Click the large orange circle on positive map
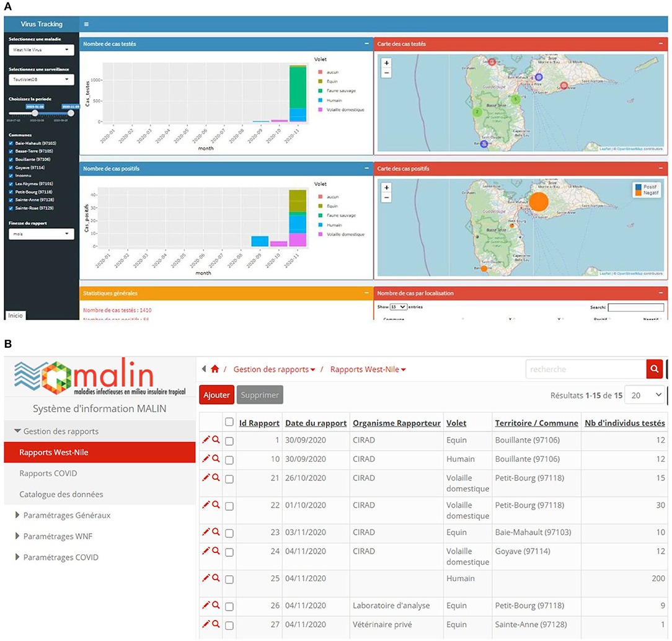The height and width of the screenshot is (641, 672). point(539,201)
